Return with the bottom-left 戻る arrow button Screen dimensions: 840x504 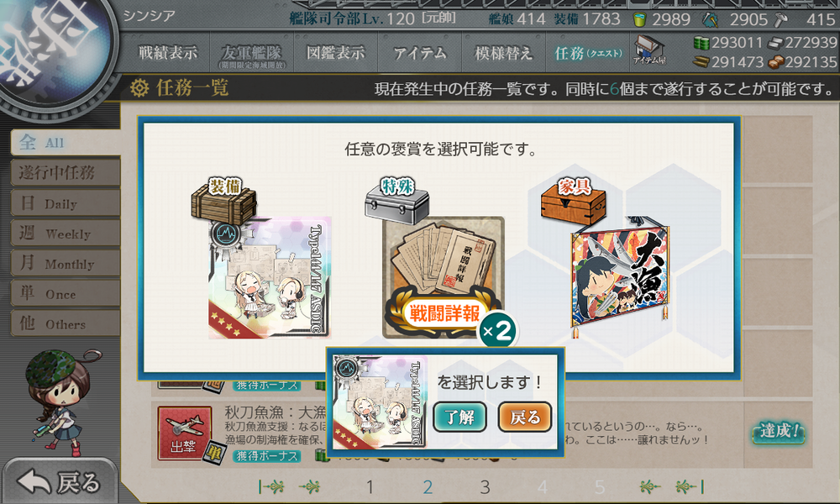60,482
